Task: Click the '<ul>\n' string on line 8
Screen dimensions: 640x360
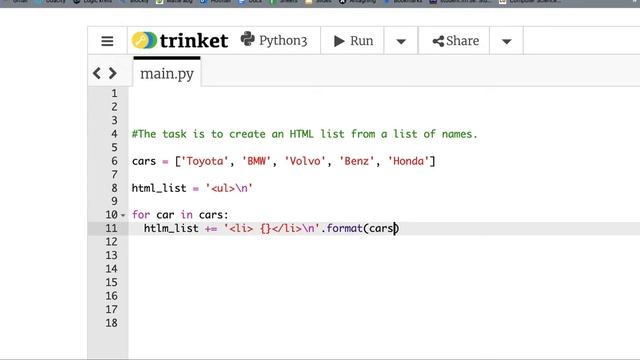Action: [x=229, y=188]
